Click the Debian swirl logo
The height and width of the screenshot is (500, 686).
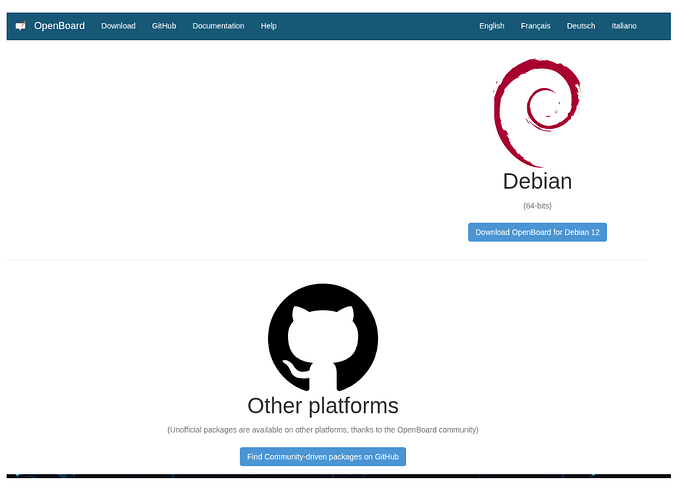[537, 113]
